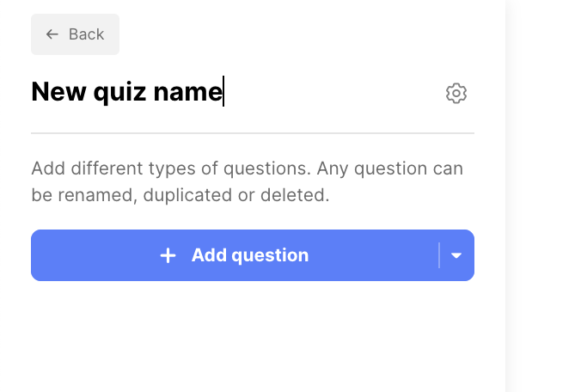Click the "be renamed, duplicated or deleted" text line
Screen dimensions: 581x392
click(180, 195)
